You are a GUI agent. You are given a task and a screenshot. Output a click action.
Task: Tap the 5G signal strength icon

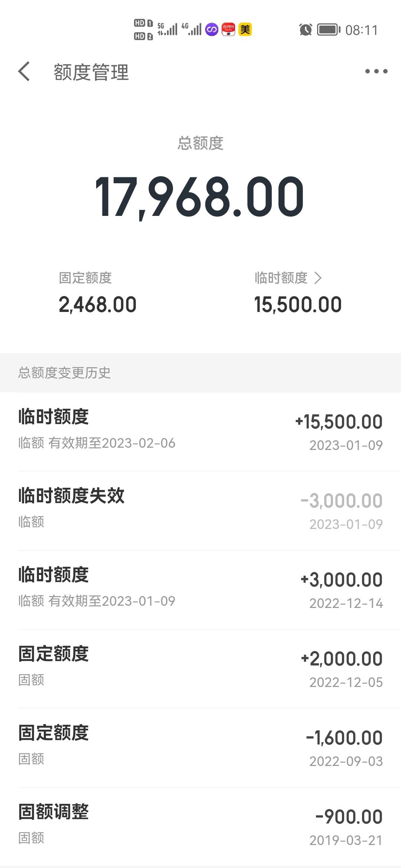point(167,29)
